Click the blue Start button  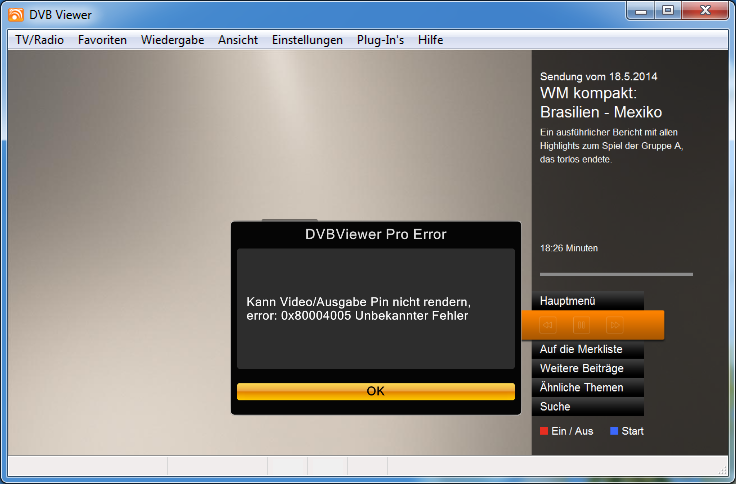click(627, 431)
